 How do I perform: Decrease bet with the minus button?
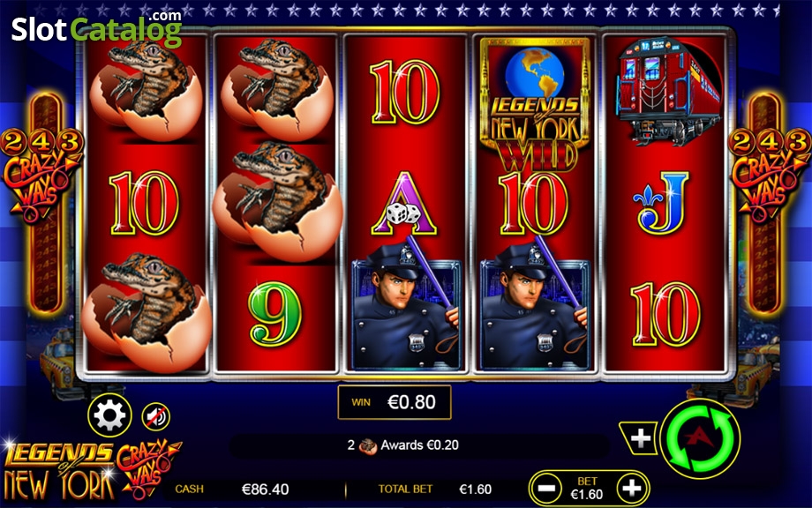(x=547, y=488)
